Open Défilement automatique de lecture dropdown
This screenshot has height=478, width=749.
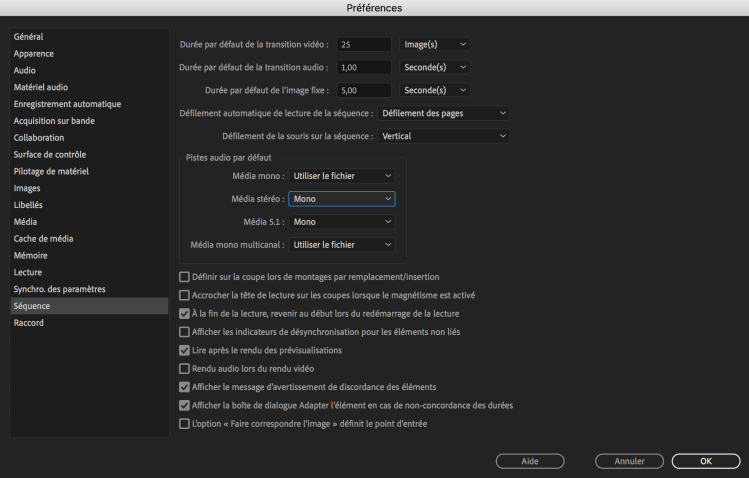(444, 113)
